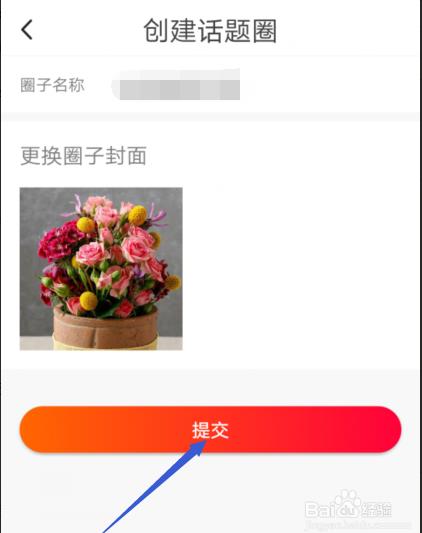Tap the dark red carnation in cover
This screenshot has width=422, height=533.
coord(56,241)
